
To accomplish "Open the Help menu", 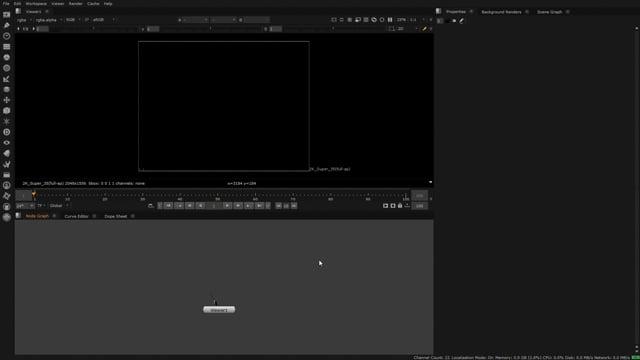I will click(108, 4).
